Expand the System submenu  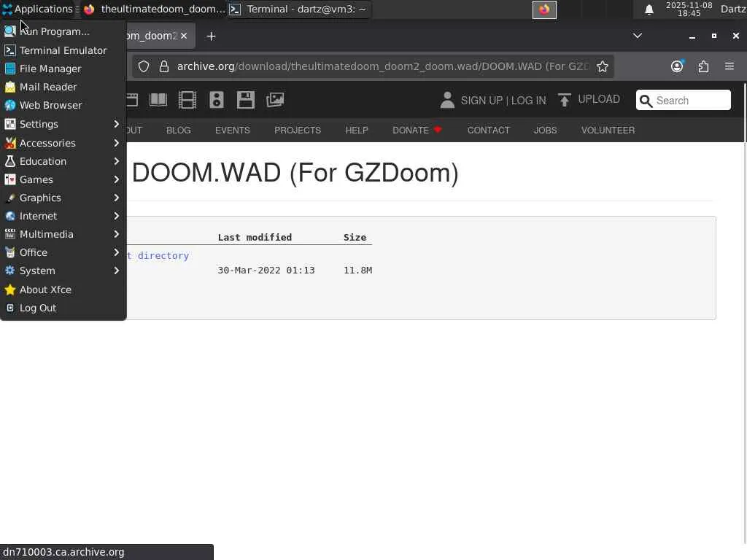tap(63, 271)
